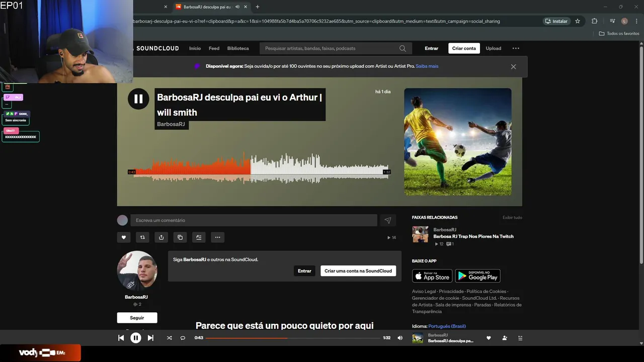Viewport: 644px width, 362px height.
Task: Open Chrome extensions puzzle icon
Action: 594,21
